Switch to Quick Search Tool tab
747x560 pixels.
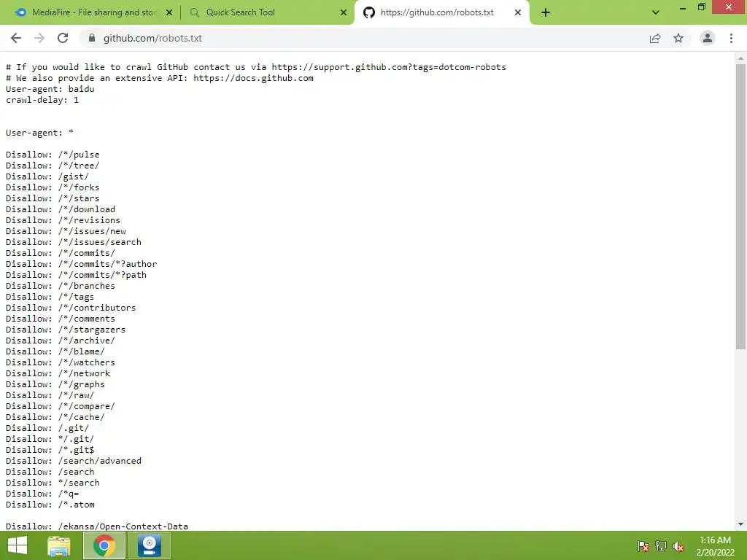point(267,12)
